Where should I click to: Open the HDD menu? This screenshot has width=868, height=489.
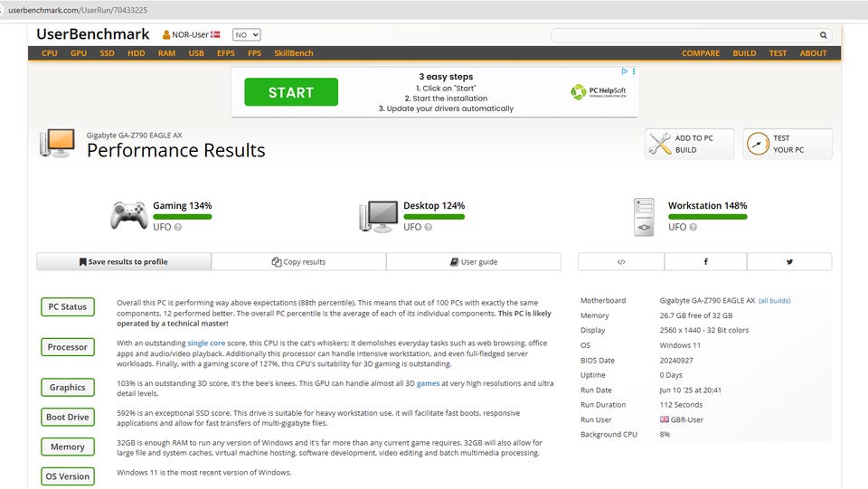pyautogui.click(x=137, y=53)
